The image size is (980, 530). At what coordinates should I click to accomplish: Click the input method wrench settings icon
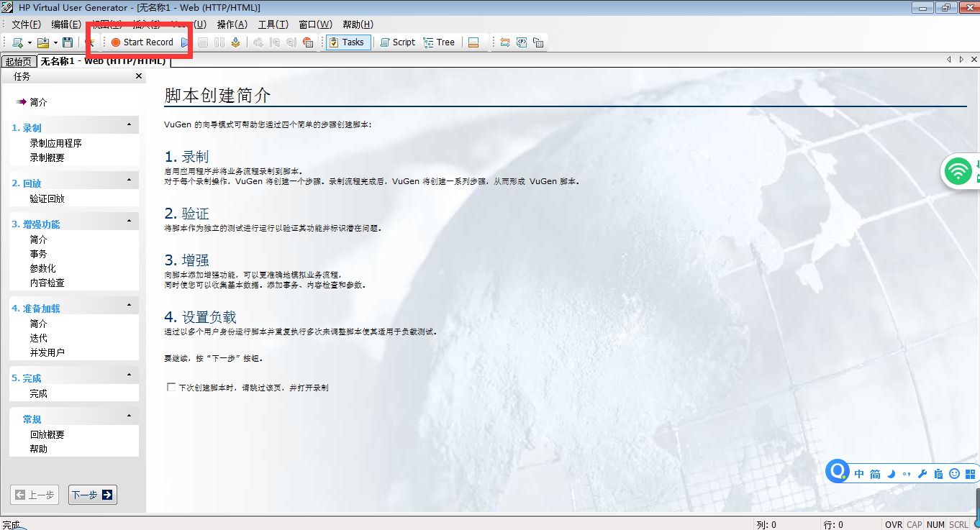click(922, 474)
